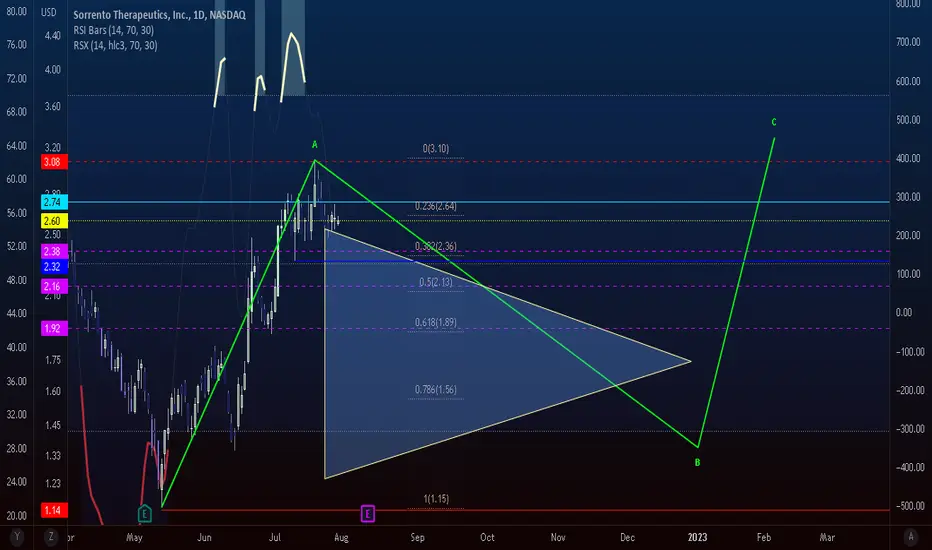This screenshot has height=550, width=932.
Task: Click the Sep label on the time axis
Action: pyautogui.click(x=417, y=538)
